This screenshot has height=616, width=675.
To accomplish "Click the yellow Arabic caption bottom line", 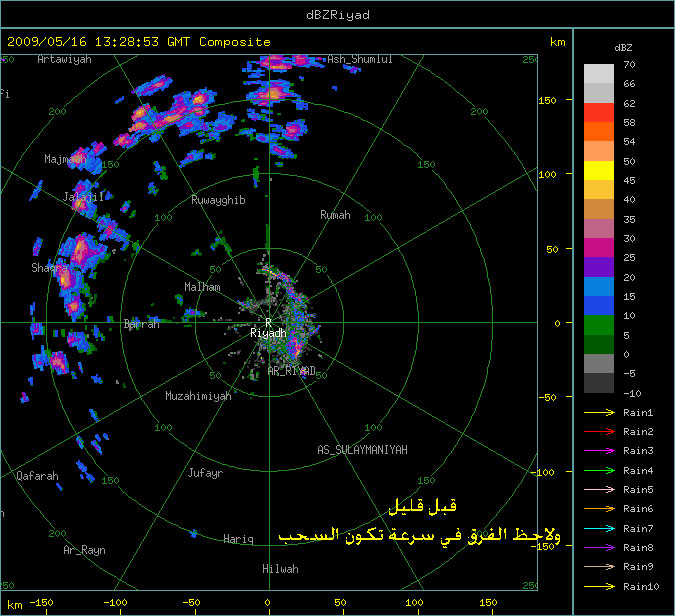I will tap(419, 535).
